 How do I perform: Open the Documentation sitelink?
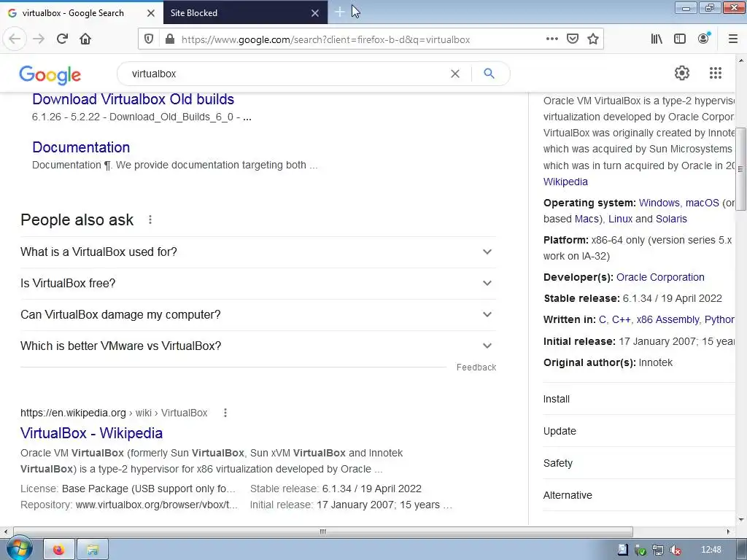tap(81, 147)
